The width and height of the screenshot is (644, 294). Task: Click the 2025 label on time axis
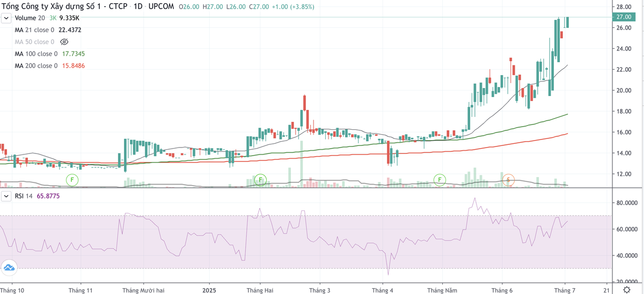coord(210,290)
